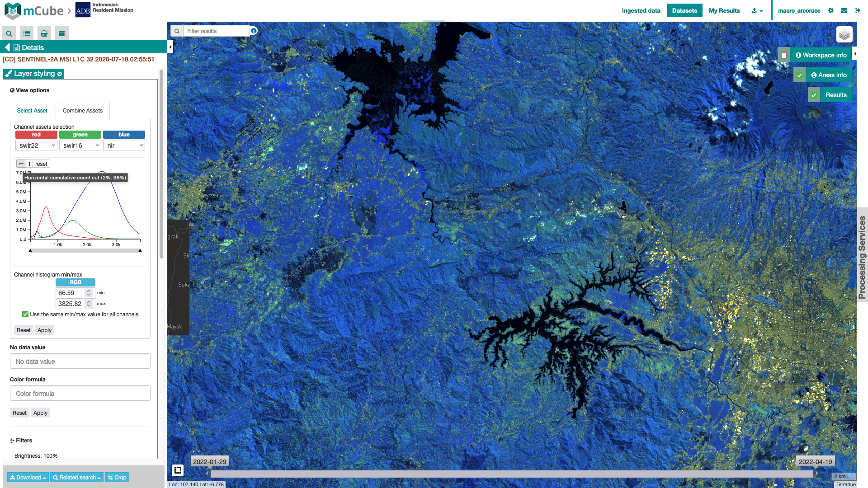Switch to the Select Asset tab

coord(32,111)
